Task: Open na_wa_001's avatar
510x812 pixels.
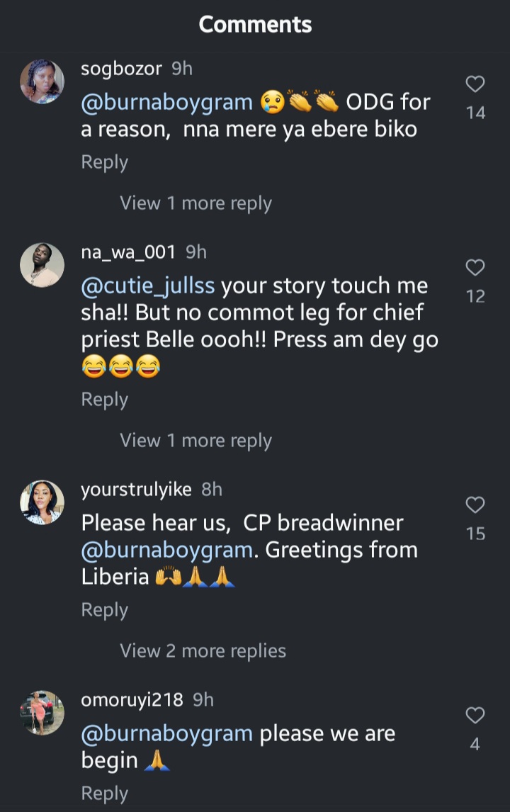Action: [x=42, y=265]
